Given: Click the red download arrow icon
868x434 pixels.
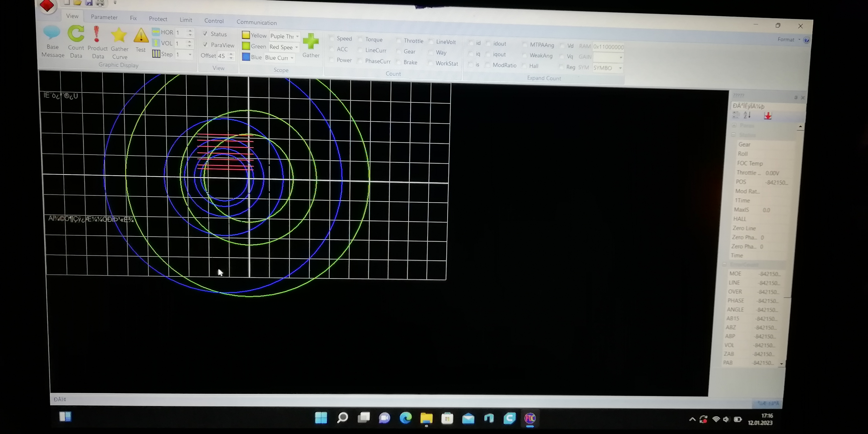Looking at the screenshot, I should coord(768,116).
